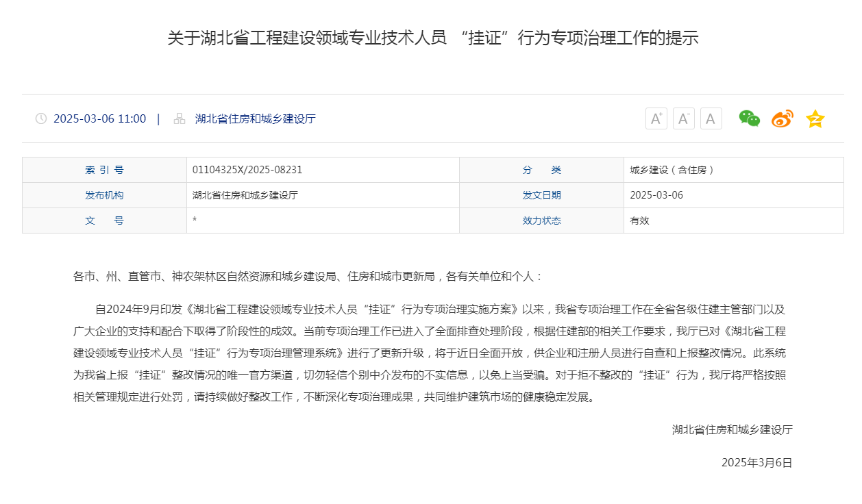Click the 发文日期 value 2025-03-06
This screenshot has height=504, width=862.
[656, 195]
